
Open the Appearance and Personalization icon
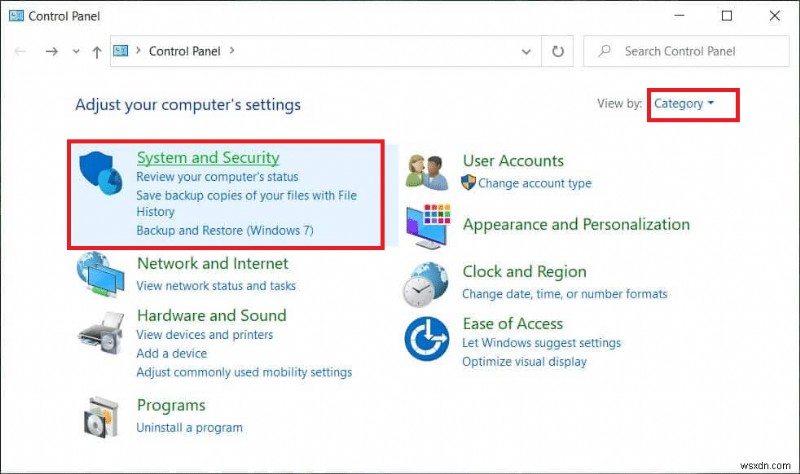coord(428,226)
